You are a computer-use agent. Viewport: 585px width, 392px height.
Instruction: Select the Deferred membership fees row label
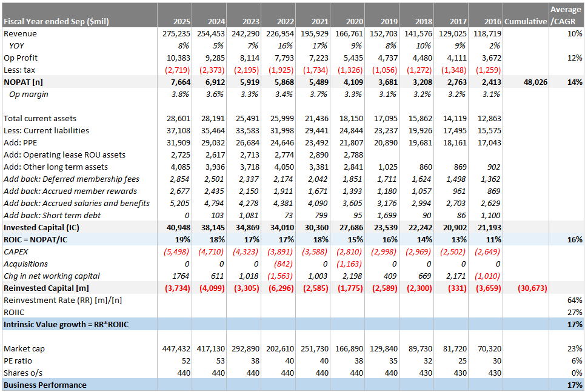click(72, 179)
